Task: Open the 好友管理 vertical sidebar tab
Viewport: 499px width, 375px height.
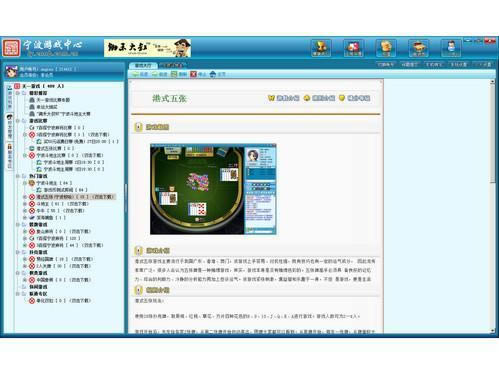Action: tap(9, 127)
